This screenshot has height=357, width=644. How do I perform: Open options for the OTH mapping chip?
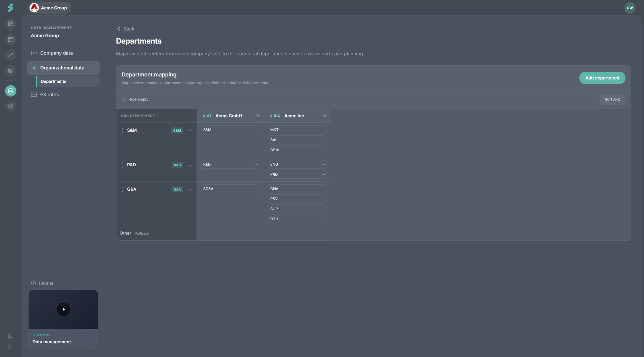pos(323,219)
